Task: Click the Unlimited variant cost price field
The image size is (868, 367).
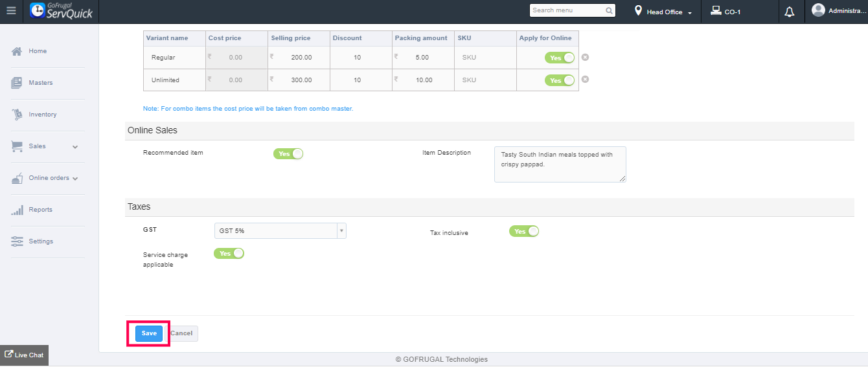Action: point(236,80)
